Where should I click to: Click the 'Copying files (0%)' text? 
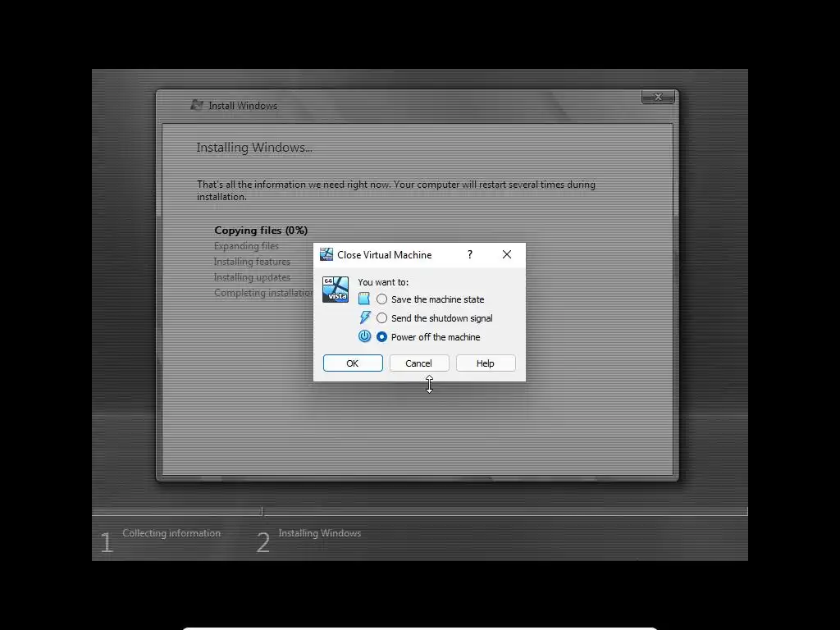261,231
